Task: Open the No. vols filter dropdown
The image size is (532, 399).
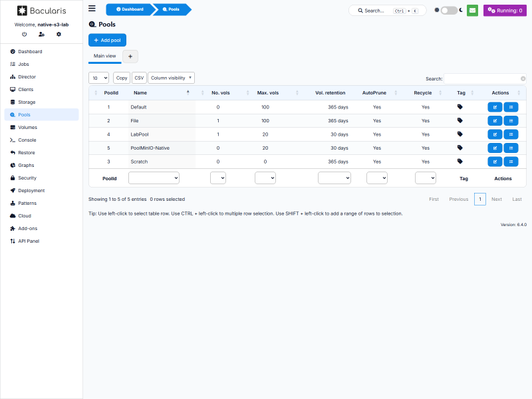Action: pos(218,178)
